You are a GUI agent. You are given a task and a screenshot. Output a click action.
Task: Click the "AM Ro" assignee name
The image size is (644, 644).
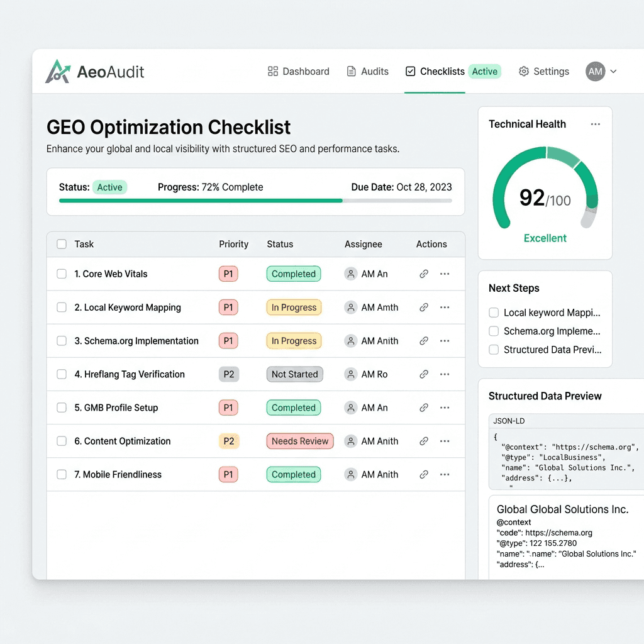pyautogui.click(x=375, y=374)
